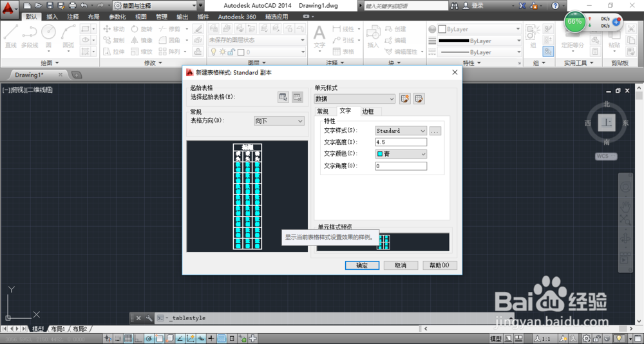Open the Autodesk 360 ribbon tab
The image size is (644, 344).
pos(237,17)
